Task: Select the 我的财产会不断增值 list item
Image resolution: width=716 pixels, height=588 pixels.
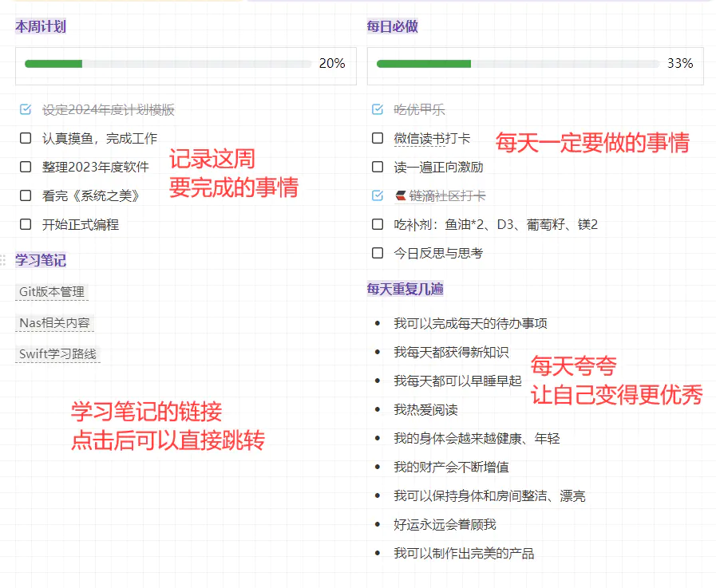Action: tap(451, 468)
